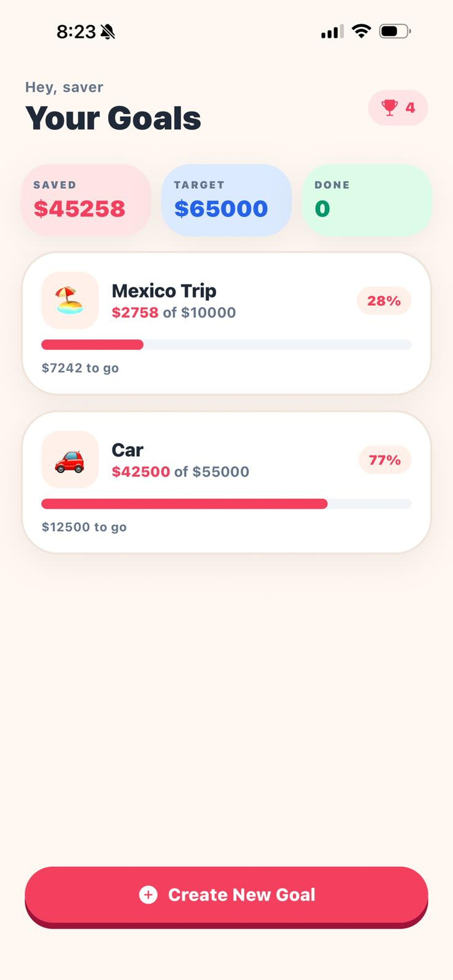Tap the cellular signal bars icon

(x=332, y=31)
